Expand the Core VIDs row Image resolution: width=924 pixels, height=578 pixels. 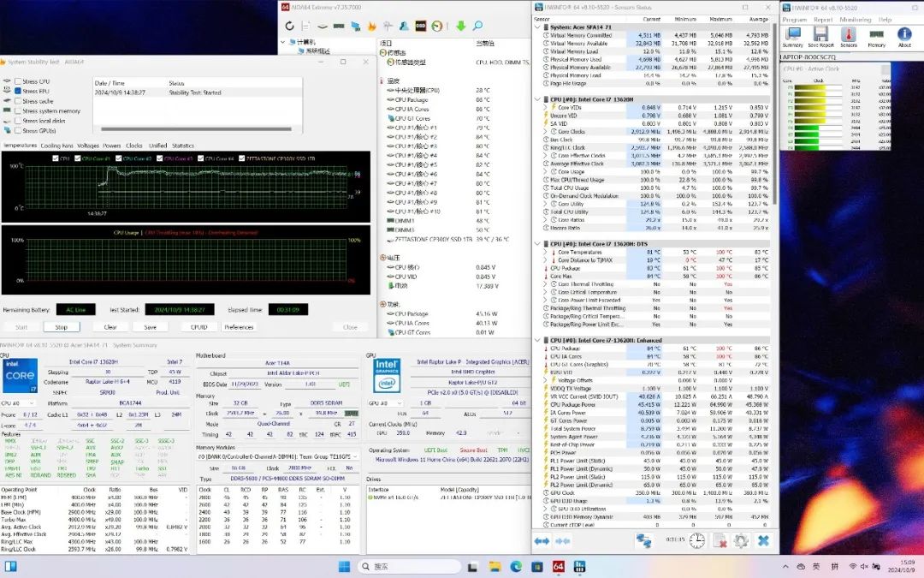coord(546,107)
